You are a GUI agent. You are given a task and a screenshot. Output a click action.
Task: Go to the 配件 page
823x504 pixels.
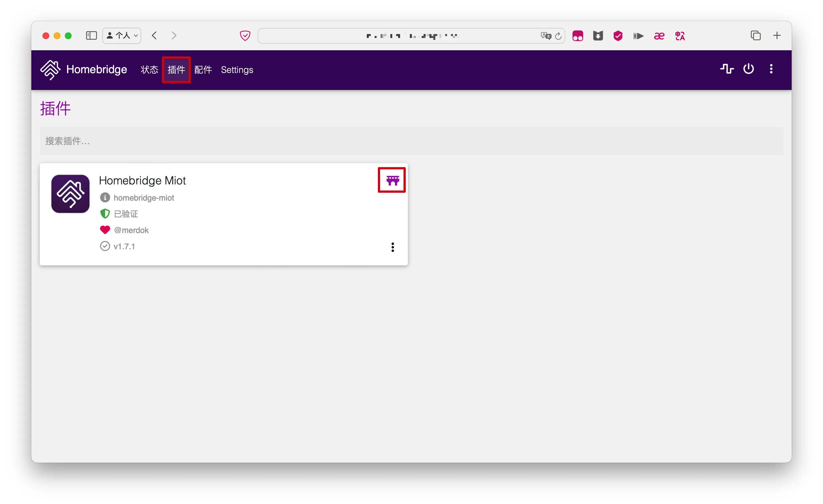[203, 70]
